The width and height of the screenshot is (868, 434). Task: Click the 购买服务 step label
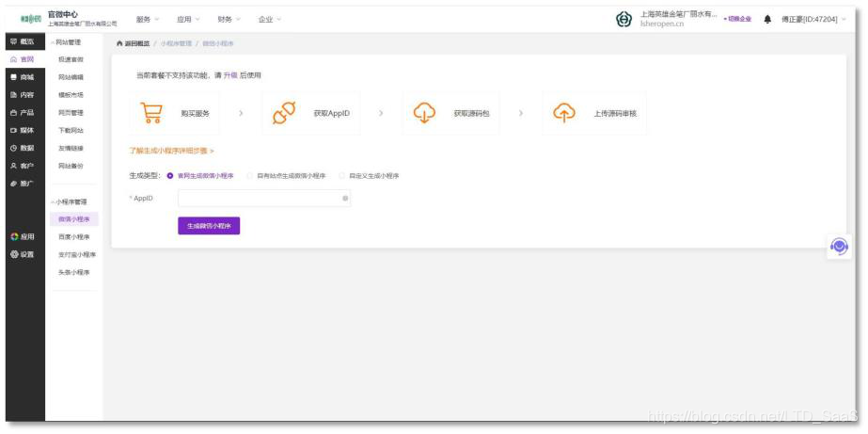pyautogui.click(x=195, y=113)
